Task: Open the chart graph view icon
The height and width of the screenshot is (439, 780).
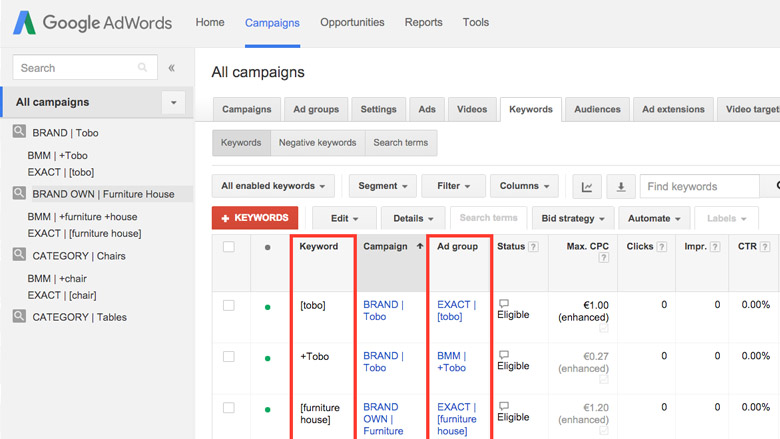Action: 587,186
